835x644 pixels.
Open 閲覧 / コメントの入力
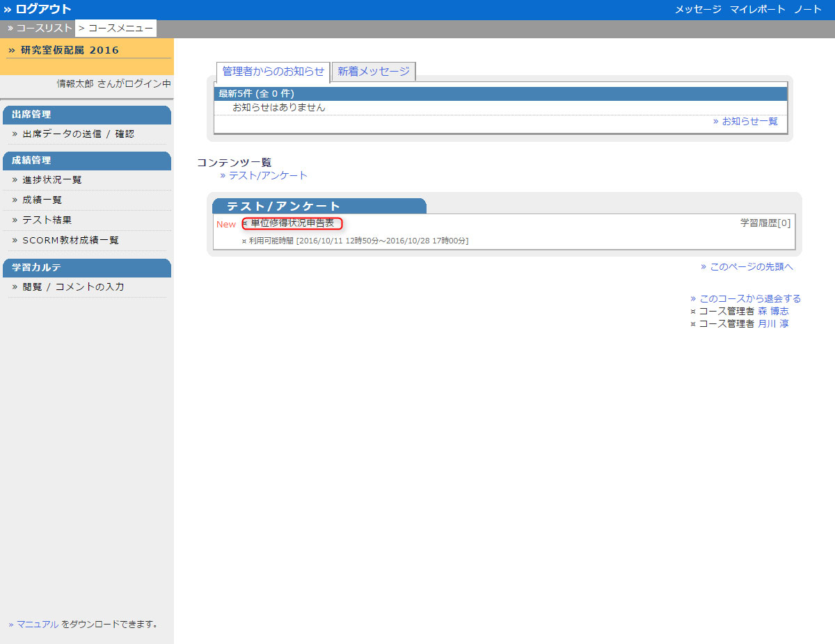73,287
